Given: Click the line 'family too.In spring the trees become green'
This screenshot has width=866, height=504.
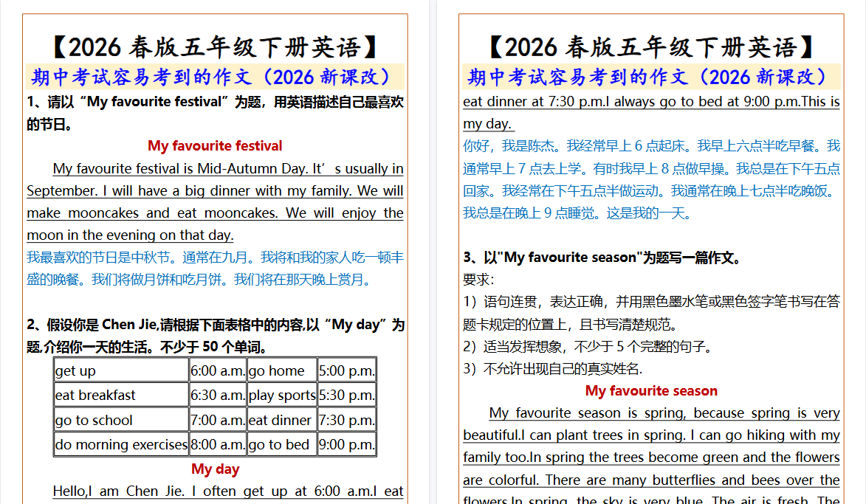Looking at the screenshot, I should (651, 458).
